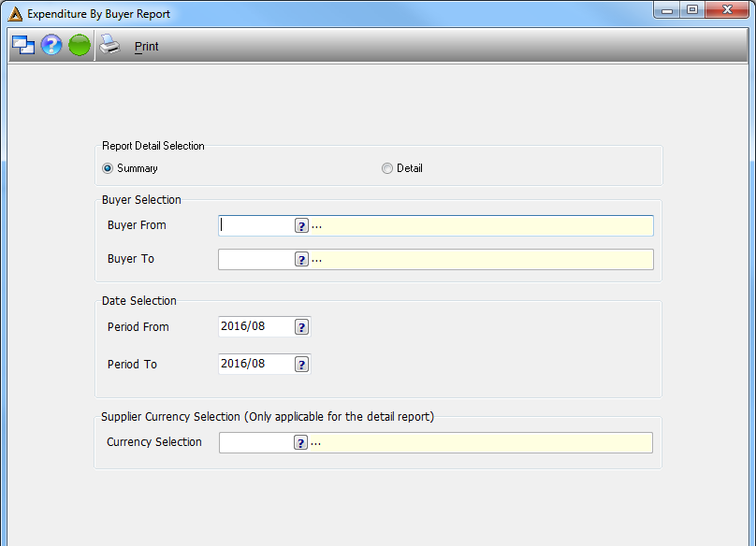This screenshot has width=756, height=546.
Task: Click the switch windows icon in toolbar
Action: point(23,45)
